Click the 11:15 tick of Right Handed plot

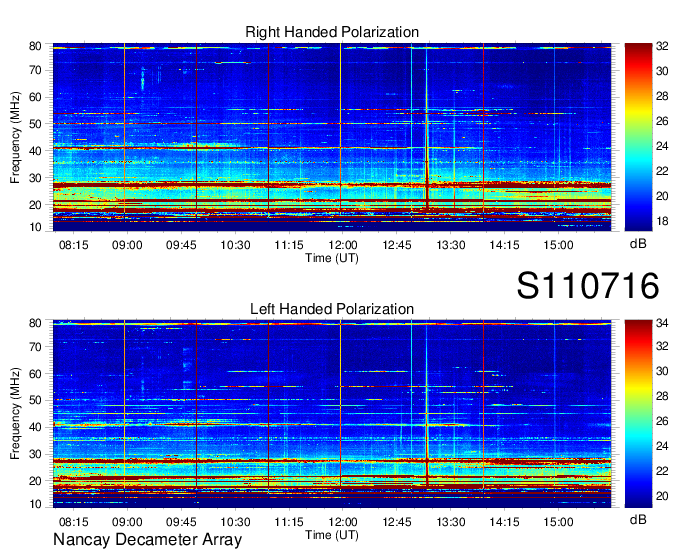[x=289, y=245]
